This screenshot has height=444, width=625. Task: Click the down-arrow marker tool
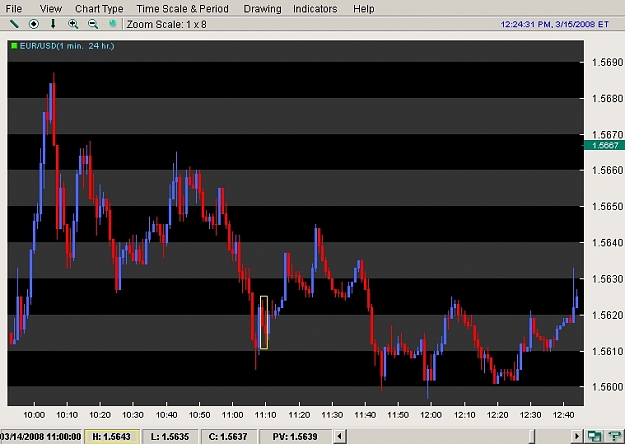(53, 24)
